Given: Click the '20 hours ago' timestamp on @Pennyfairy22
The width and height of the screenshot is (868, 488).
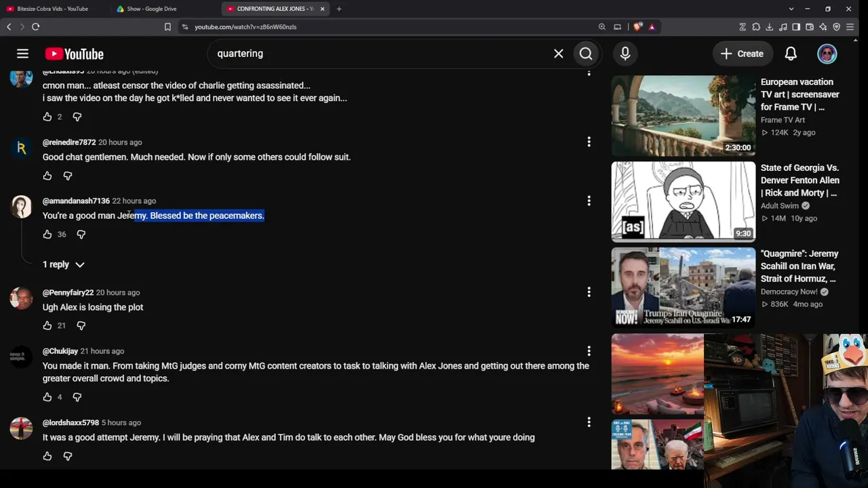Looking at the screenshot, I should pyautogui.click(x=118, y=293).
